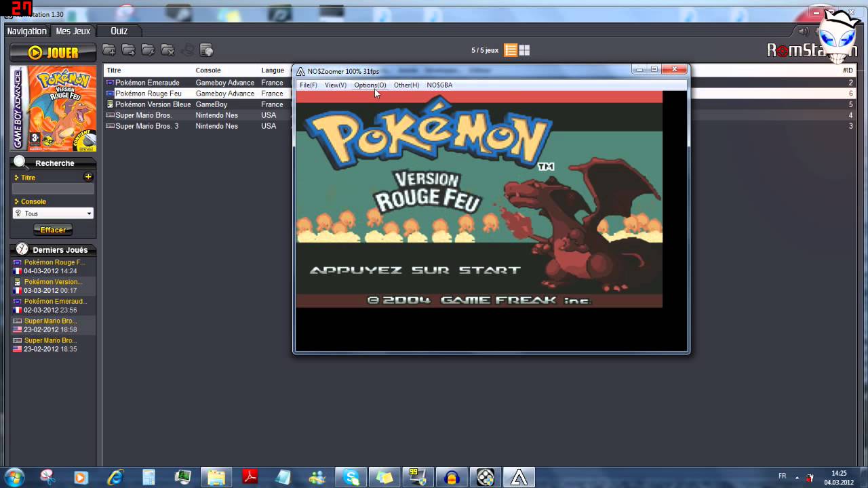868x488 pixels.
Task: Click the yellow plus icon beside Titre
Action: pos(88,177)
